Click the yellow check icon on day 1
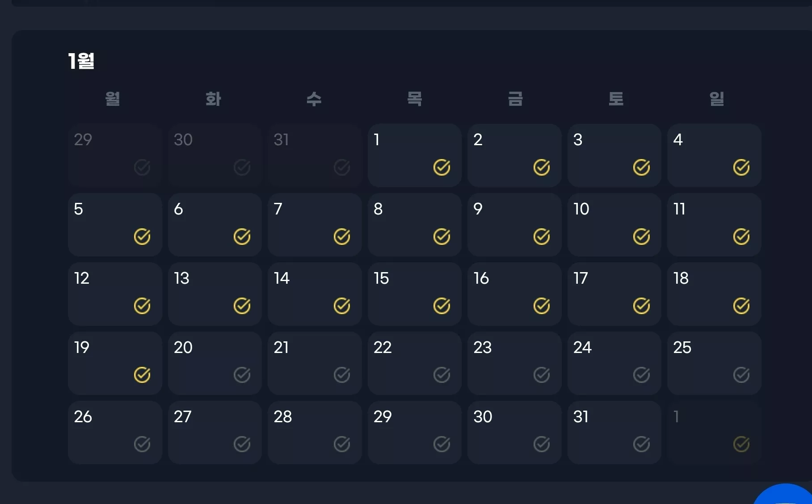812x504 pixels. pos(442,168)
